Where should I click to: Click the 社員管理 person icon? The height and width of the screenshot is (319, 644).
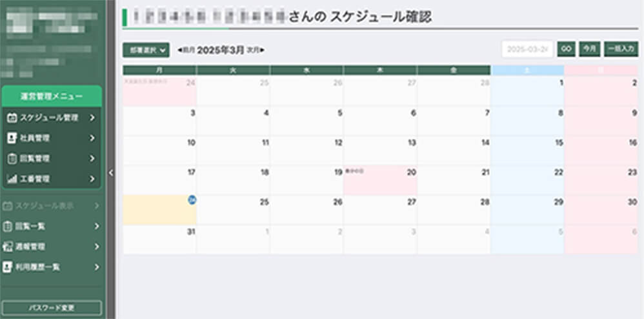[12, 139]
